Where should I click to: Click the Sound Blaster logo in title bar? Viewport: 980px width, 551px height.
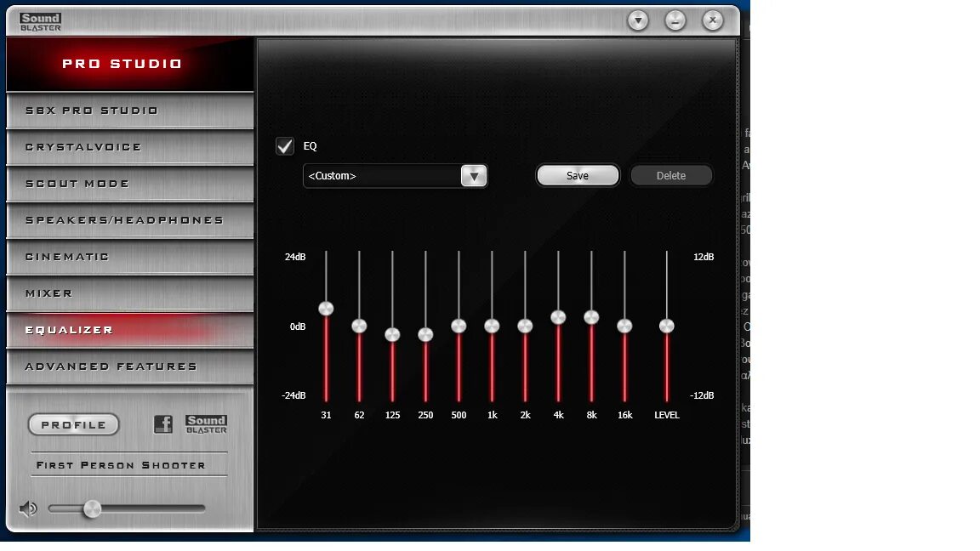40,22
